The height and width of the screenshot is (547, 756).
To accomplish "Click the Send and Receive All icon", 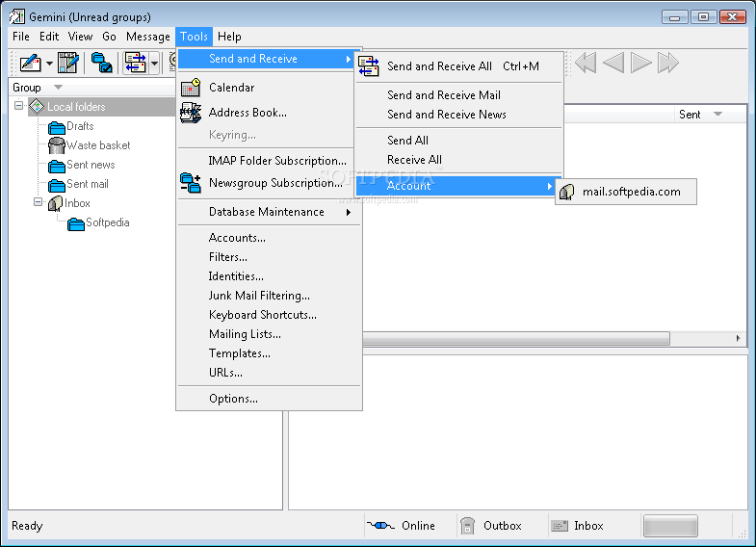I will coord(369,66).
